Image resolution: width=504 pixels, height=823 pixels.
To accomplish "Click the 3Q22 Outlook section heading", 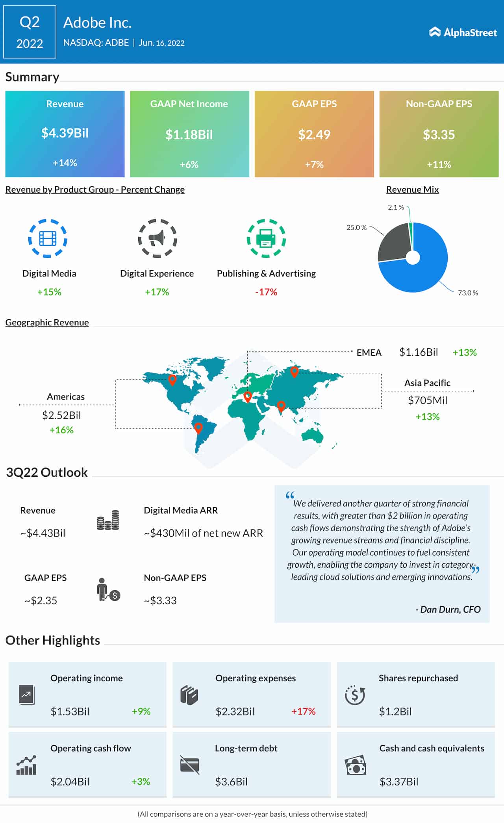I will click(47, 472).
